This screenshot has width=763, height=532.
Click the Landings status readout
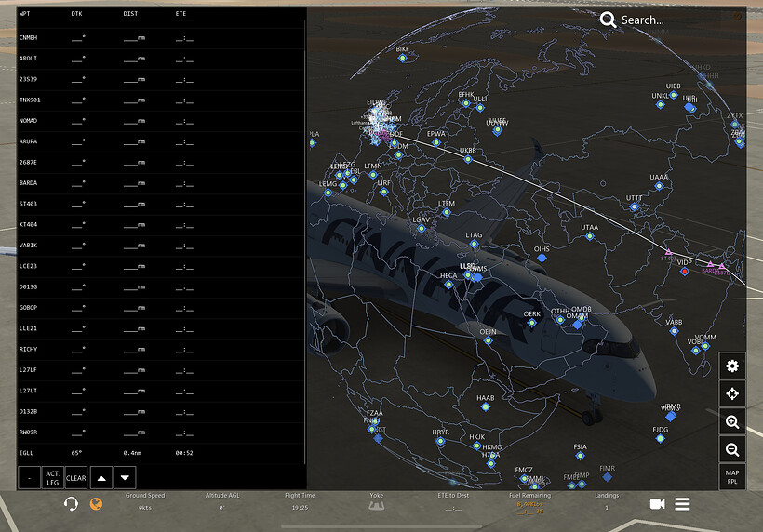click(607, 501)
